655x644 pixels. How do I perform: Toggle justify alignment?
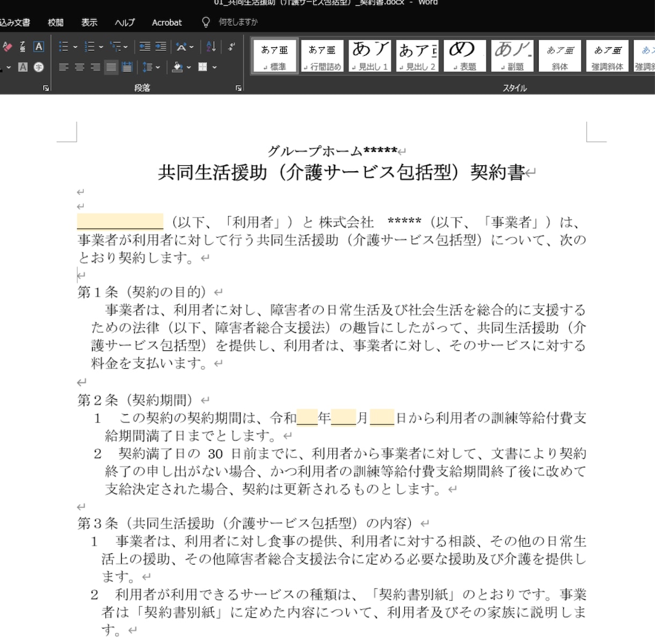pos(111,67)
